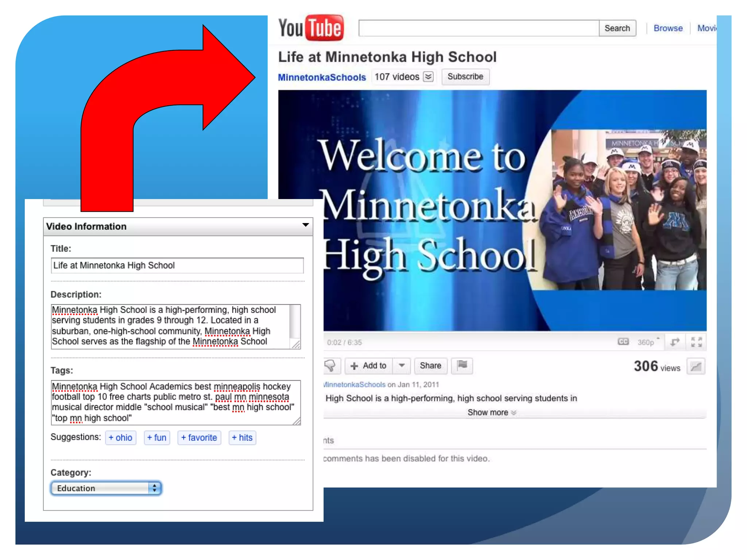Expand the 107 videos dropdown arrow
This screenshot has width=747, height=560.
[x=428, y=77]
